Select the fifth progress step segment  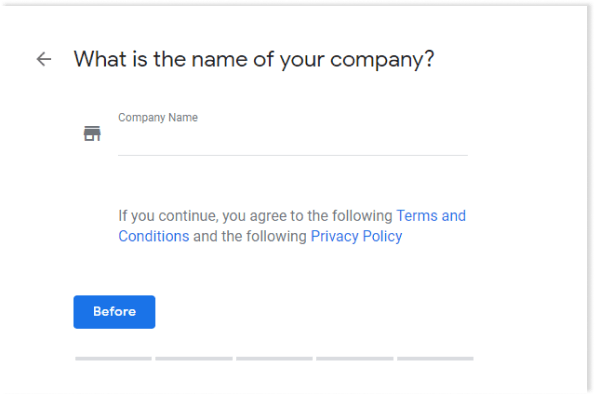435,359
